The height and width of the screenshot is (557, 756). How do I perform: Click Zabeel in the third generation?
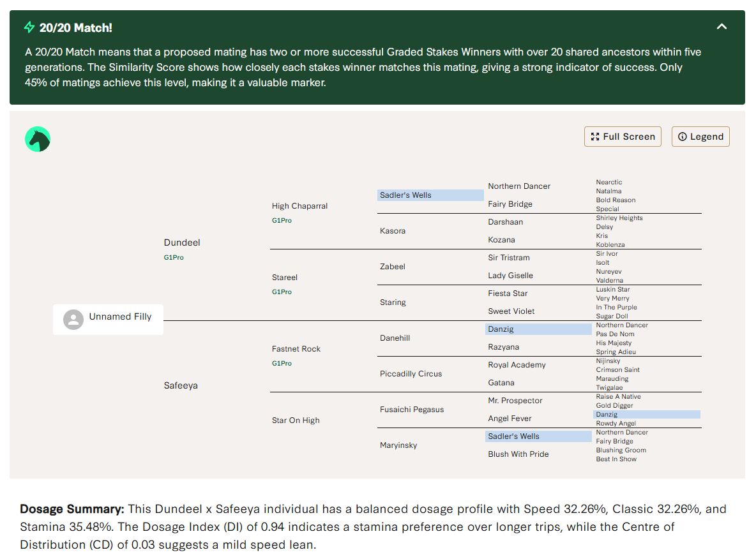click(x=392, y=267)
